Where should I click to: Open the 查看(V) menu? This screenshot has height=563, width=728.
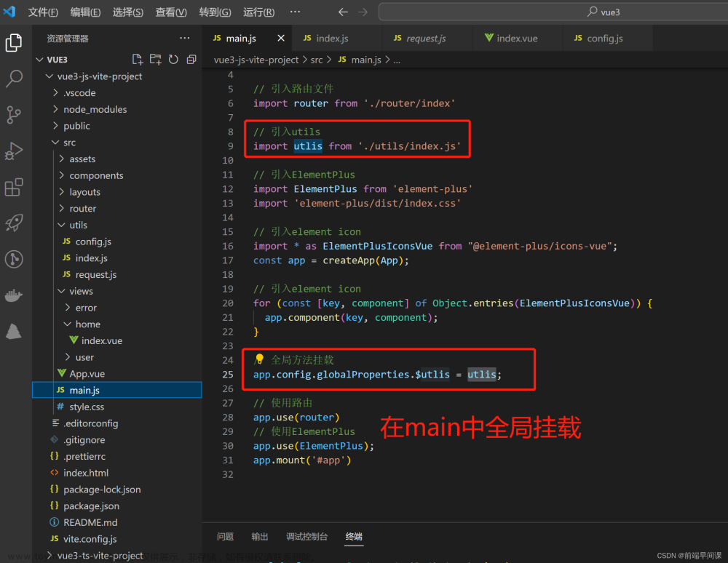(171, 12)
